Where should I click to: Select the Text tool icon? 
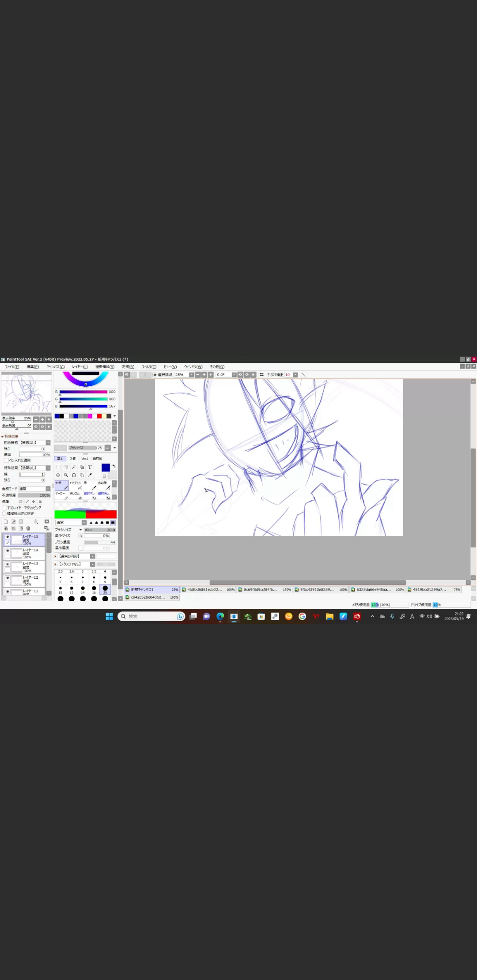click(90, 467)
